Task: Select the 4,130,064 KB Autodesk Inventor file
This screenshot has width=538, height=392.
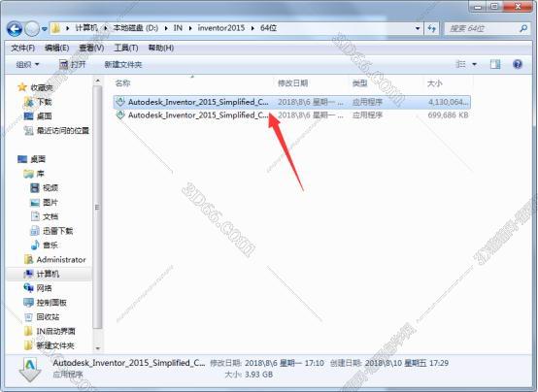Action: point(292,102)
